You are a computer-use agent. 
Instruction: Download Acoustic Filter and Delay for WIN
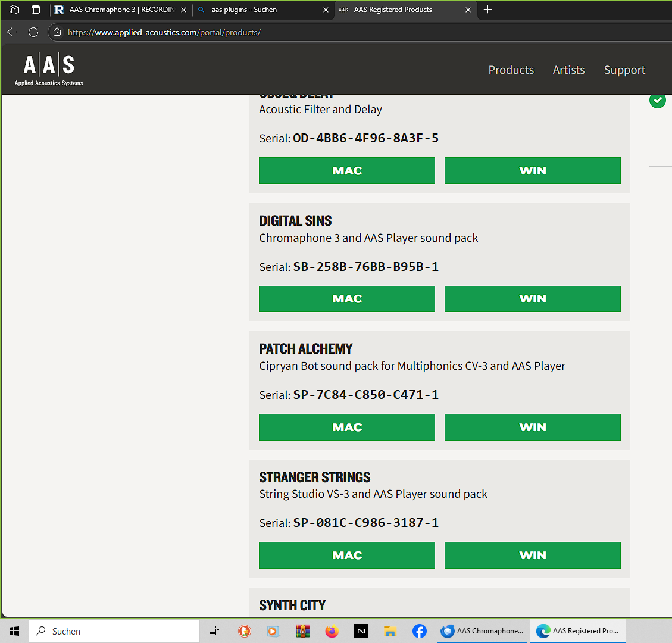pyautogui.click(x=532, y=171)
